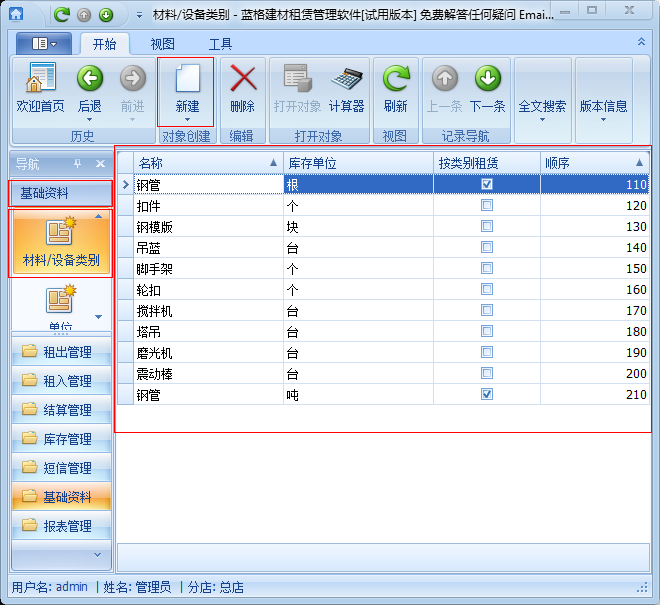Jump to next record with 下一条
Image resolution: width=660 pixels, height=605 pixels.
coord(487,88)
